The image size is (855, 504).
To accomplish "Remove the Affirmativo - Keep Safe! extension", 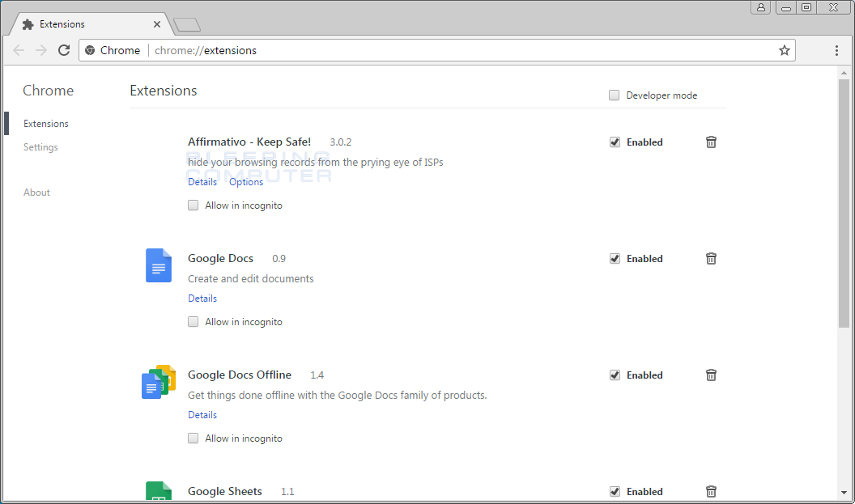I will point(711,142).
